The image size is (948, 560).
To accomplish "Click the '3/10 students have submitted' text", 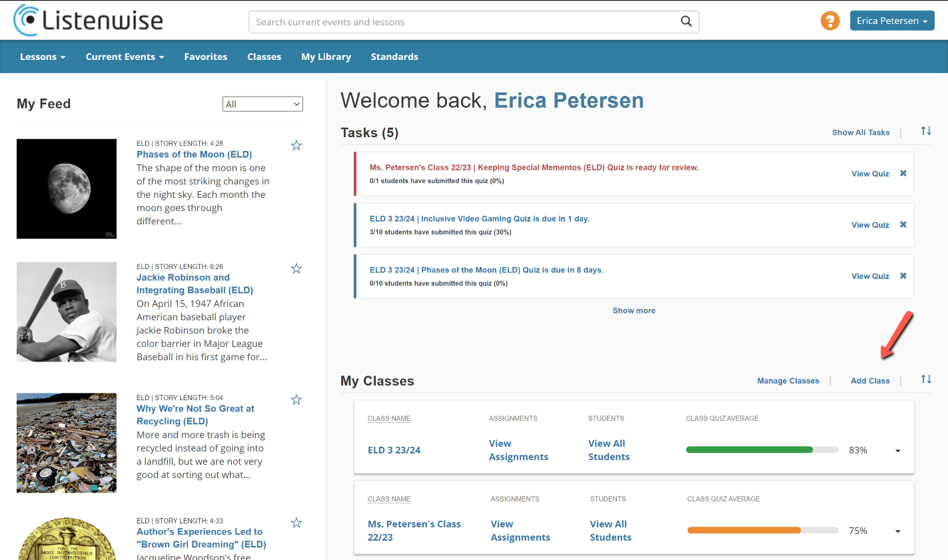I will pyautogui.click(x=440, y=232).
